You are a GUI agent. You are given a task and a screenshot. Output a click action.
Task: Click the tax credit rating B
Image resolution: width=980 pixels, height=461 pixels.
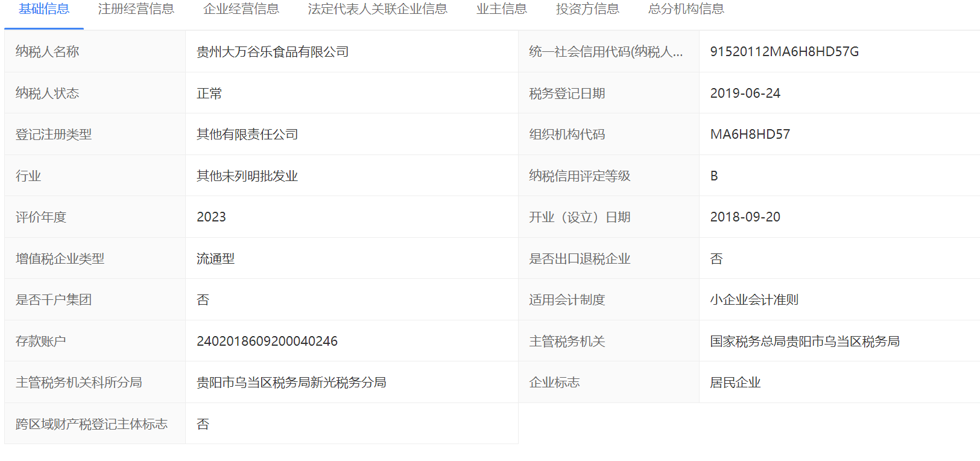[x=714, y=176]
